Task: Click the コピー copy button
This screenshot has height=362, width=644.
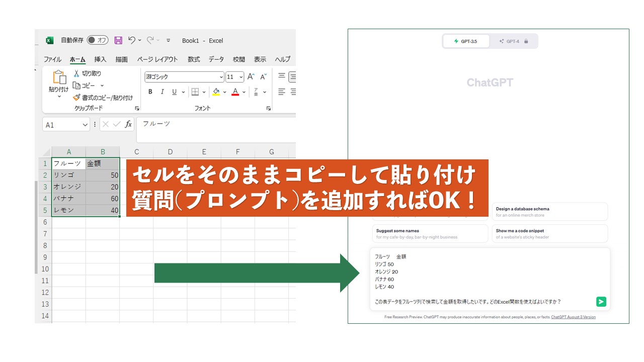Action: click(84, 85)
